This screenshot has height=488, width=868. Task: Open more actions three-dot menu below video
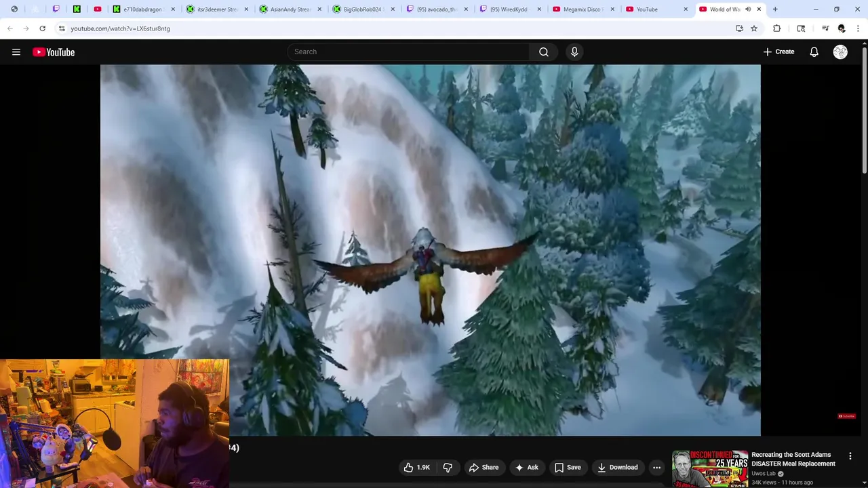click(656, 467)
